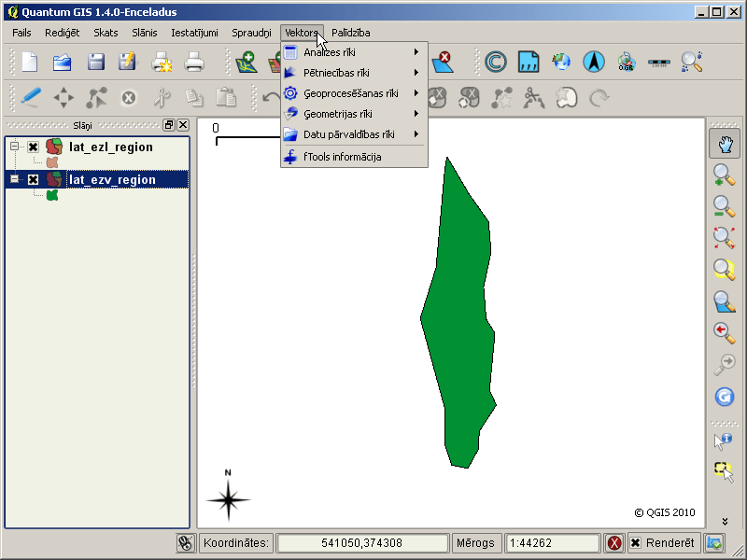Select the node tool
The image size is (747, 560).
click(x=96, y=98)
